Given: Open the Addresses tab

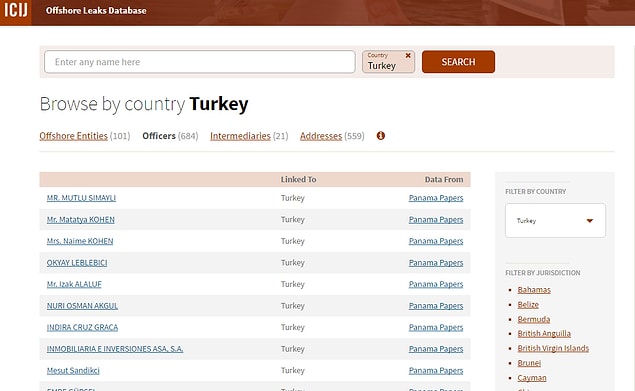Looking at the screenshot, I should 321,136.
